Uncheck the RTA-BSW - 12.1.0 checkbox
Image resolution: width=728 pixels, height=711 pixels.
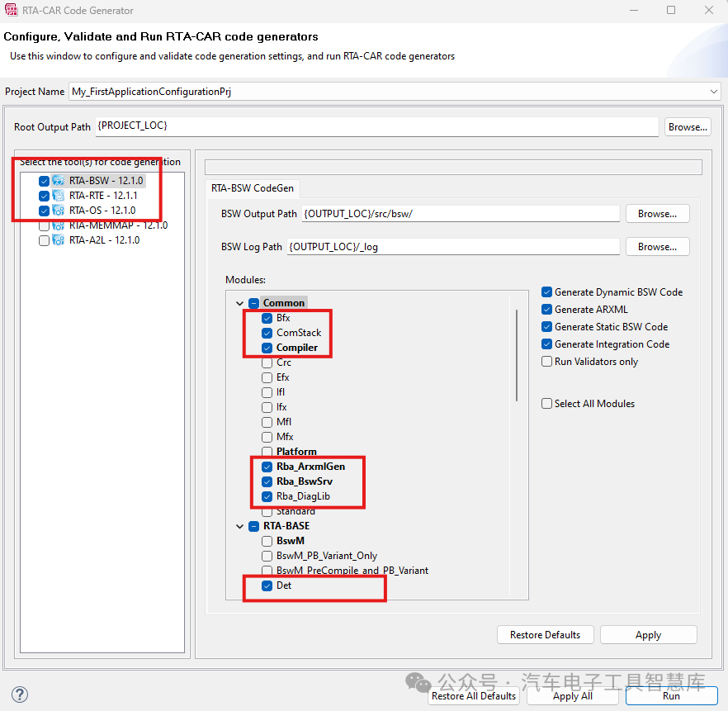coord(44,181)
